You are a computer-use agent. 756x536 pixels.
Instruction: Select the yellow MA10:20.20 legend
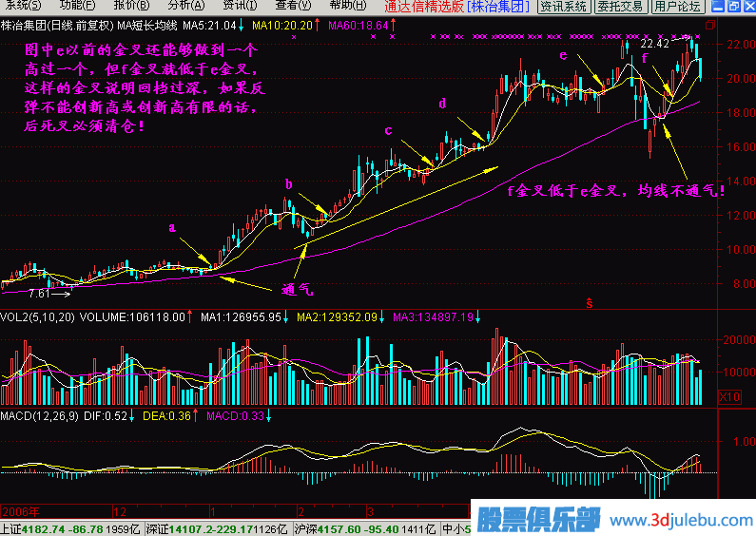pyautogui.click(x=281, y=24)
